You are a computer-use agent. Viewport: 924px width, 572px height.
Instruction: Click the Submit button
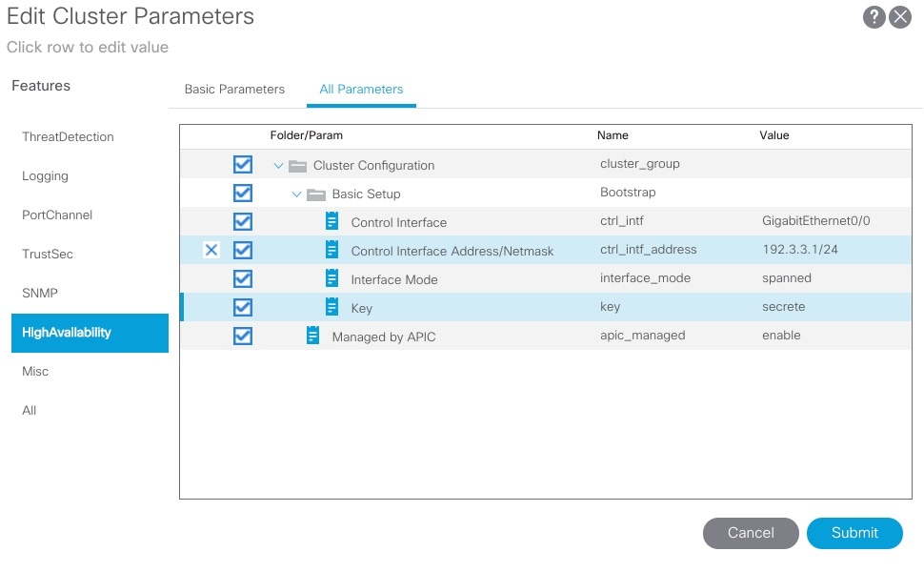(x=854, y=533)
